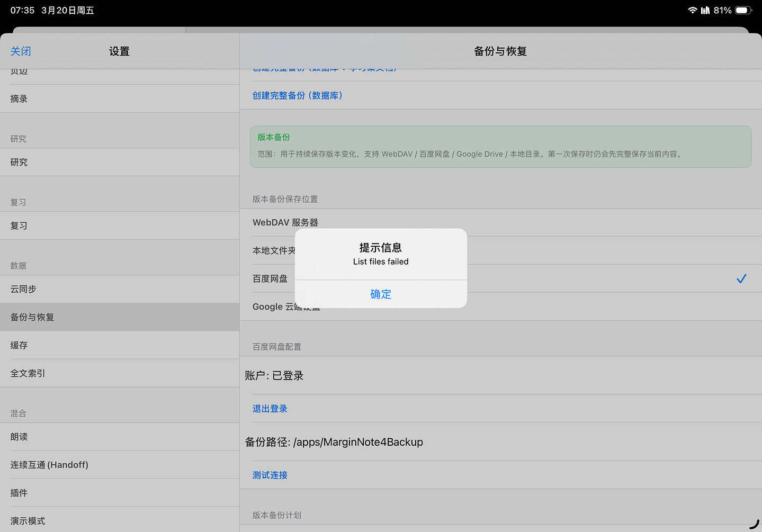Open the 备份与恢复 sidebar item
The height and width of the screenshot is (532, 762).
[x=32, y=317]
